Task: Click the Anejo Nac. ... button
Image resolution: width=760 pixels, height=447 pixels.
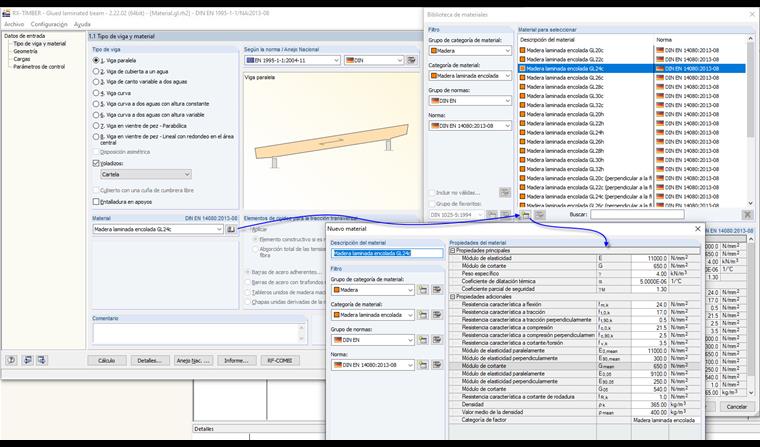Action: [193, 361]
